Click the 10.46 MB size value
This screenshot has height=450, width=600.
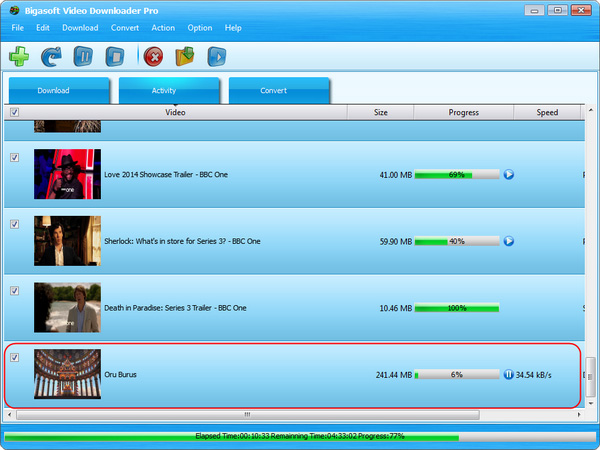[396, 308]
